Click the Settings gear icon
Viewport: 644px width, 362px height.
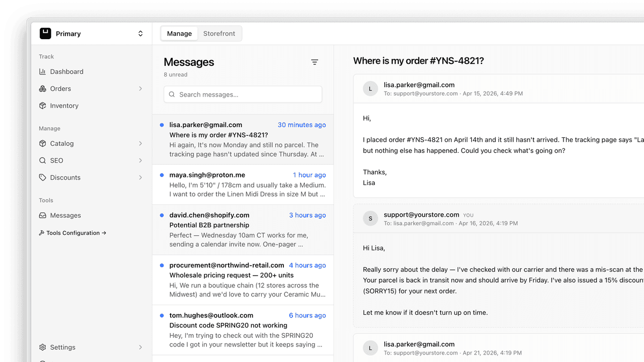pos(43,348)
